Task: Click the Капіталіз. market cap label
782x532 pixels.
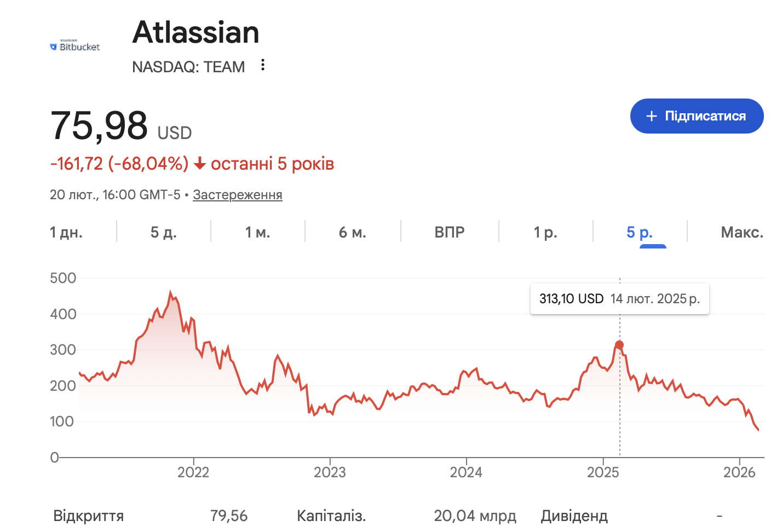Action: pos(331,516)
